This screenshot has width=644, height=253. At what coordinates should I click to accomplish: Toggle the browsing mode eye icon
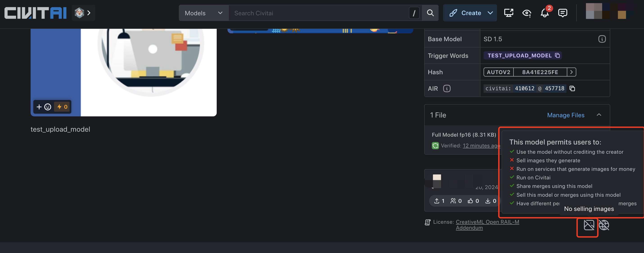pos(527,13)
